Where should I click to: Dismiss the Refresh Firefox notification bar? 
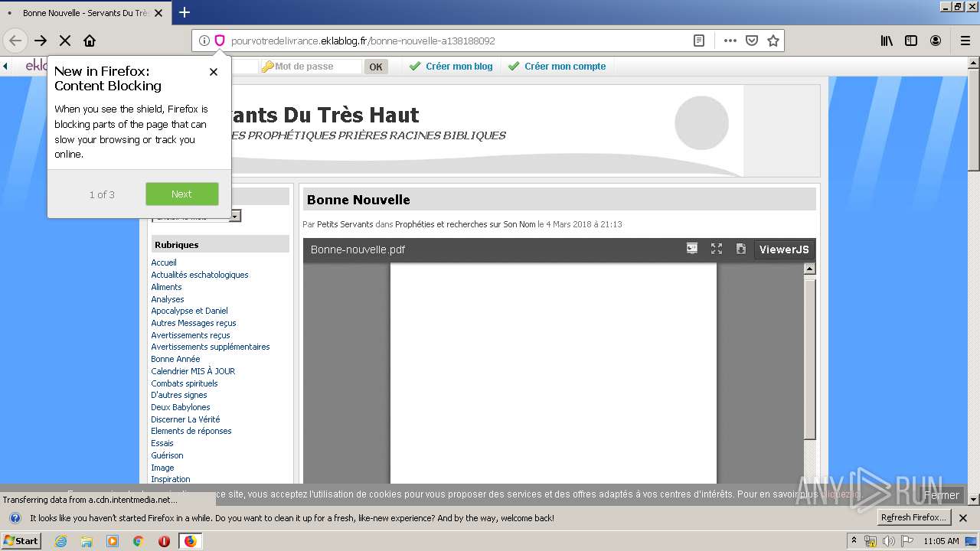tap(963, 518)
